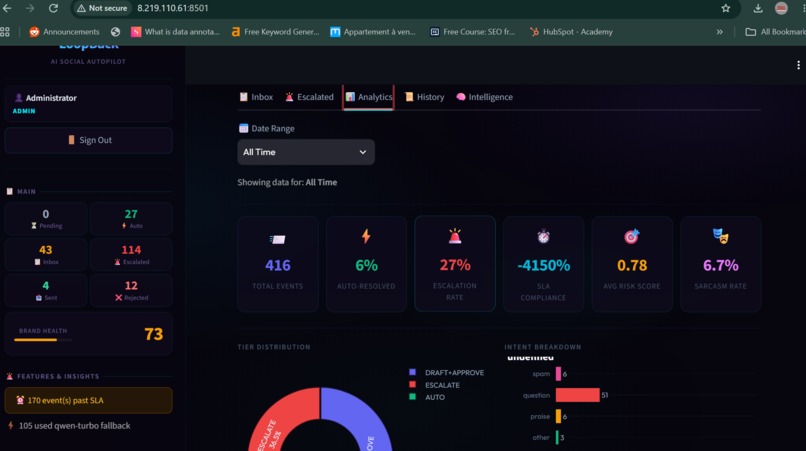Click the browser back arrow
This screenshot has height=451, width=806.
[7, 8]
